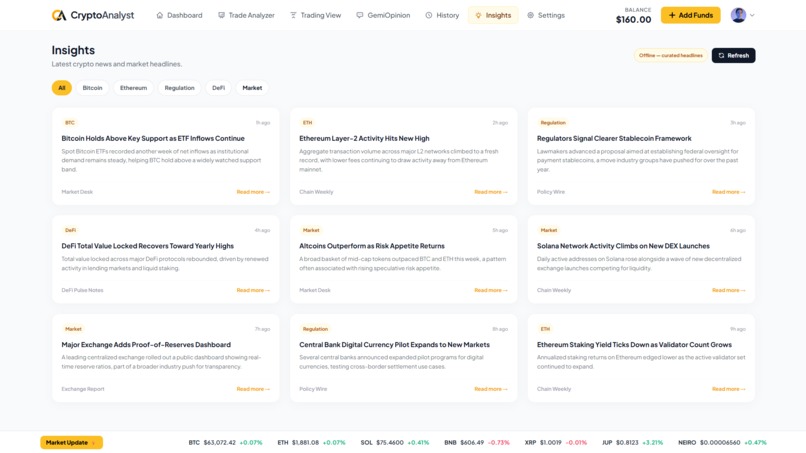Read more on Stablecoin Framework article
The height and width of the screenshot is (453, 806).
click(x=728, y=192)
